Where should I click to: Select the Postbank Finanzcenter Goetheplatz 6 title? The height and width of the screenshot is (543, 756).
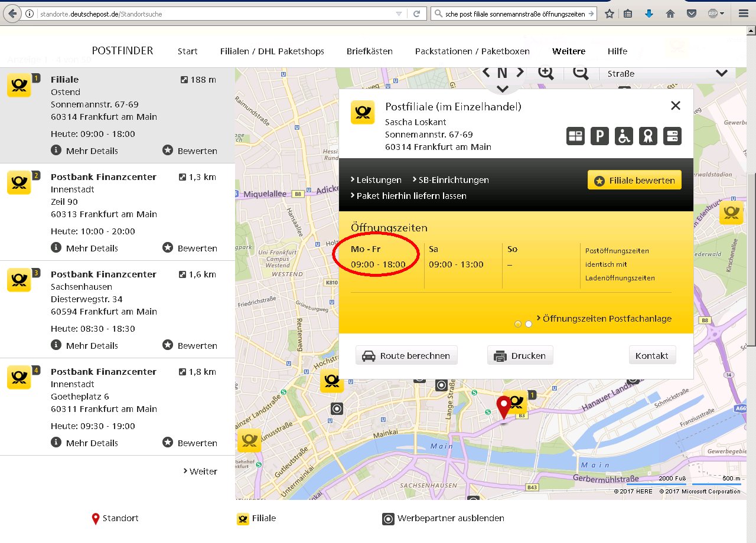point(103,371)
